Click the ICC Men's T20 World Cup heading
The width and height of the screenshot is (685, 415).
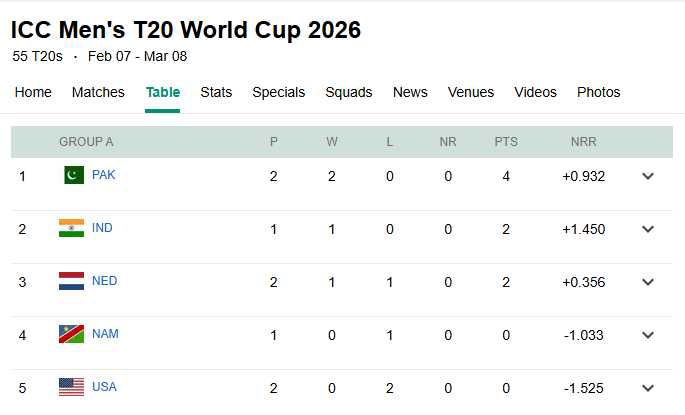(186, 30)
